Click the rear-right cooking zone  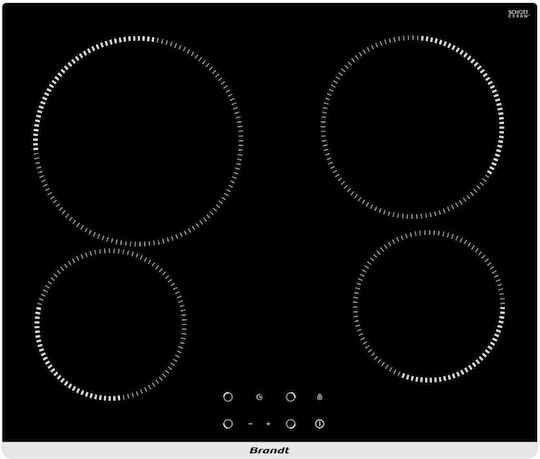click(413, 127)
